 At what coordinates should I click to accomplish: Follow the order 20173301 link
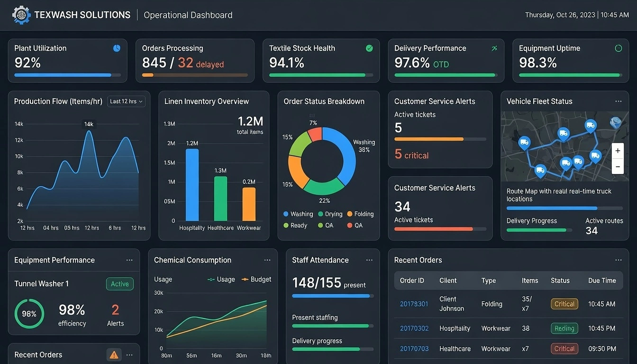click(x=414, y=303)
